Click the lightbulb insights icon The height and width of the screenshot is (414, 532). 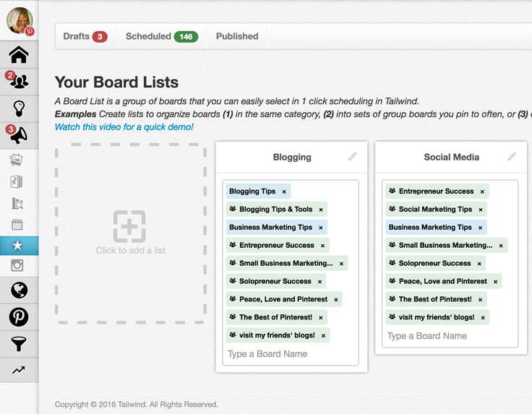pos(19,109)
